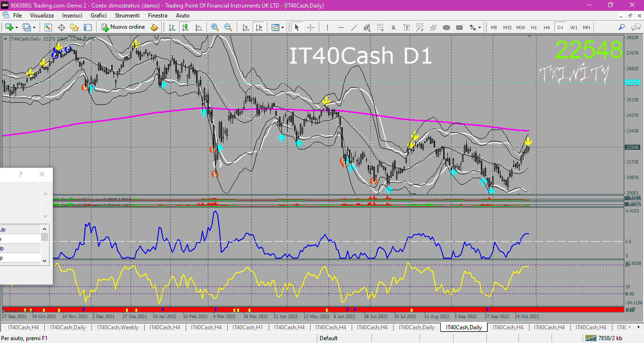This screenshot has height=343, width=644.
Task: Switch to M15 timeframe
Action: click(x=507, y=27)
